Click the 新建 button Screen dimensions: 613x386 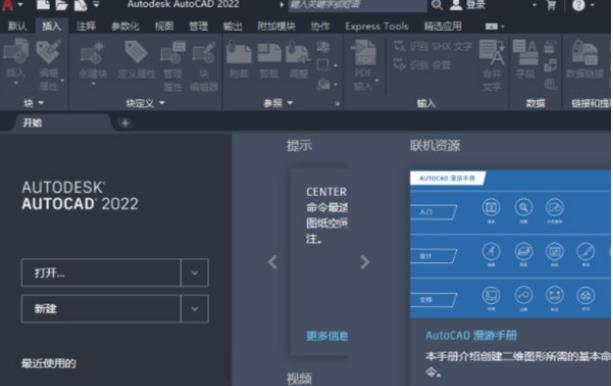coord(101,309)
